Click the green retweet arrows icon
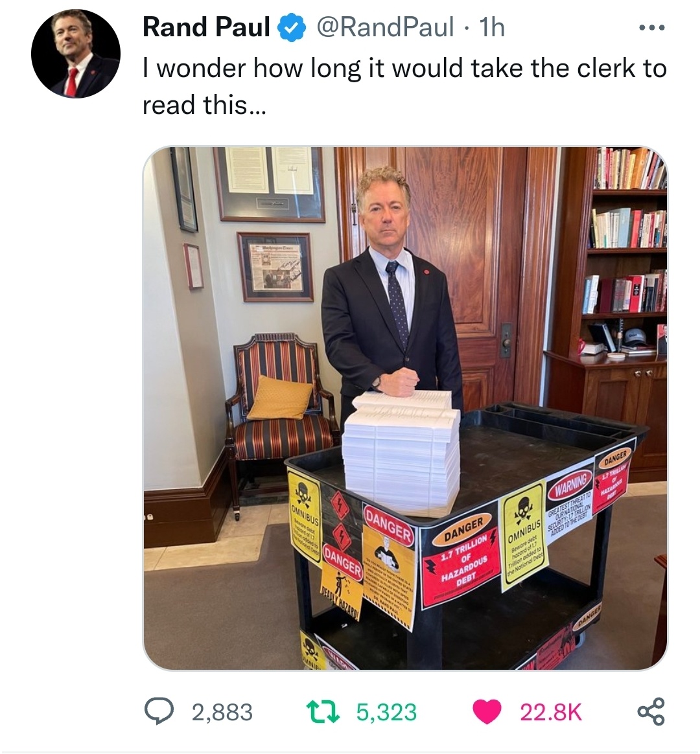The image size is (700, 754). 323,712
